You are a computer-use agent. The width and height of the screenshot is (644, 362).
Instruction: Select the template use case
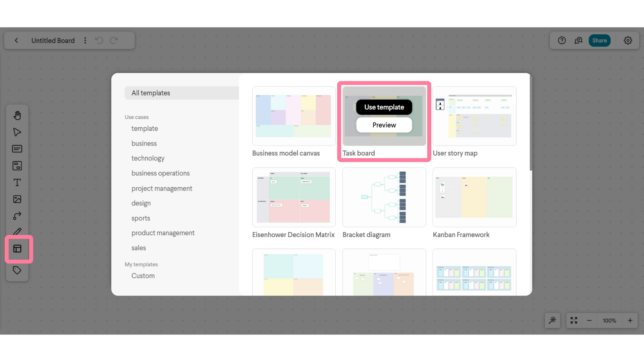click(x=145, y=128)
